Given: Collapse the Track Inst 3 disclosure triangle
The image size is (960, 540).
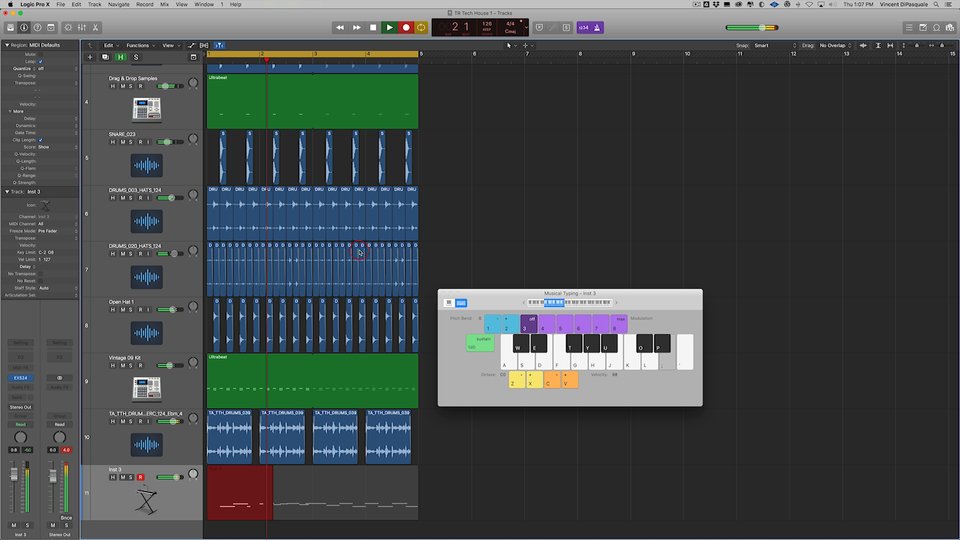Looking at the screenshot, I should pyautogui.click(x=7, y=192).
